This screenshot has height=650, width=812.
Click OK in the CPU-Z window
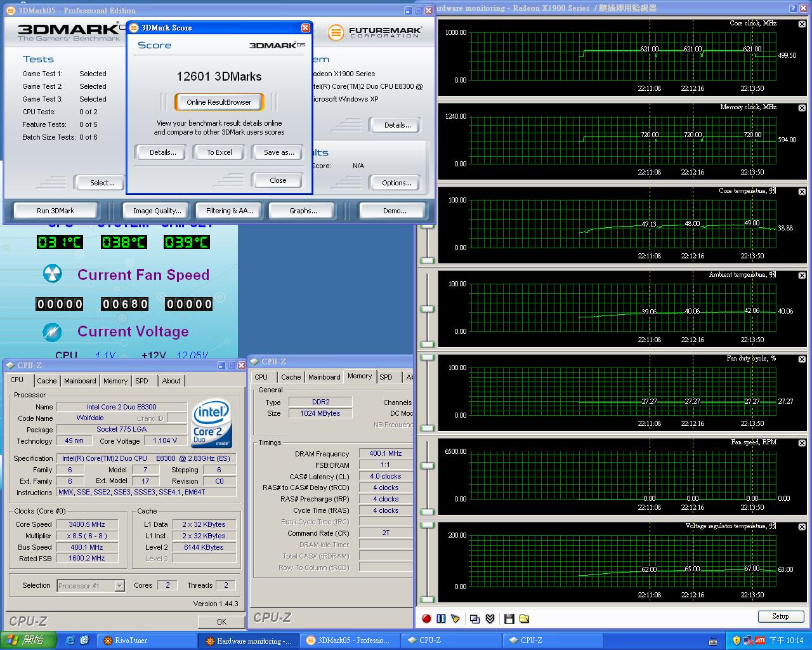221,621
